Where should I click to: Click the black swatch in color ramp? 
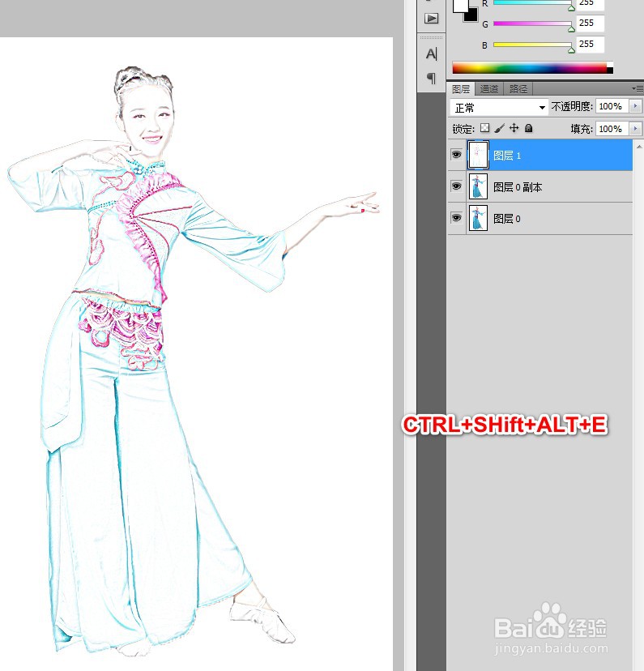tap(610, 71)
